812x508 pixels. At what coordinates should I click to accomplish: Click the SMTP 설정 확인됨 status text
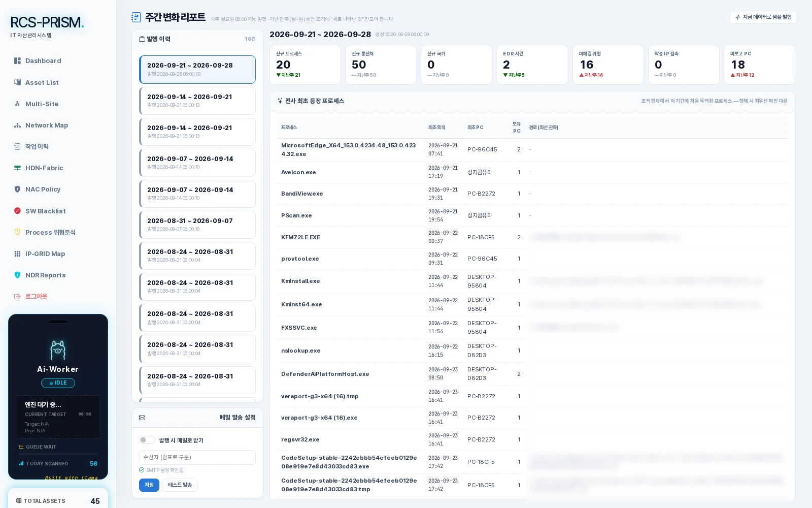[x=165, y=470]
